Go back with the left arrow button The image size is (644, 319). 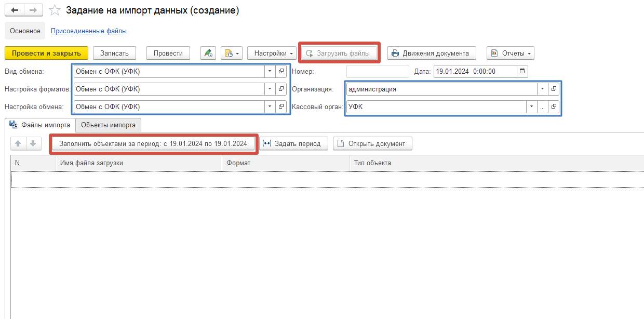click(15, 10)
